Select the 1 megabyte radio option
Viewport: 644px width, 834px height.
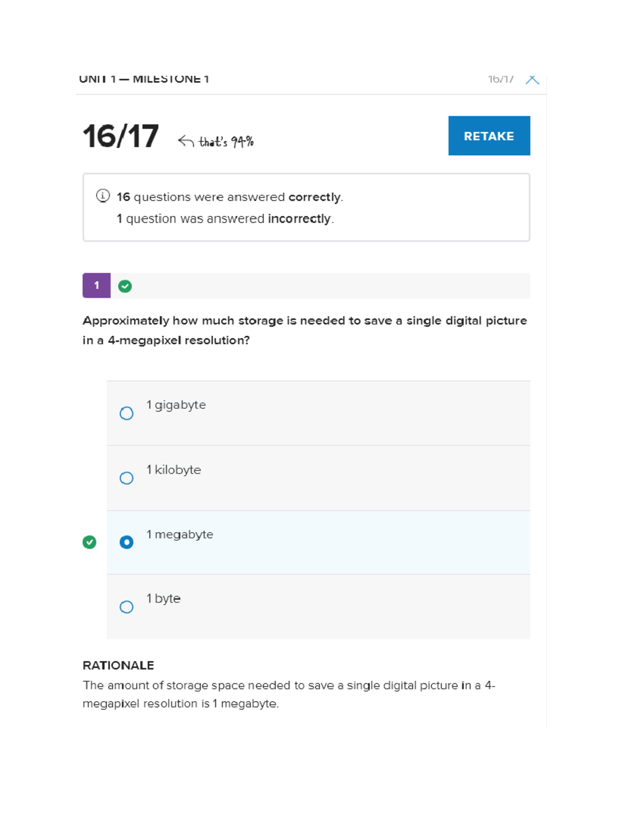tap(126, 542)
